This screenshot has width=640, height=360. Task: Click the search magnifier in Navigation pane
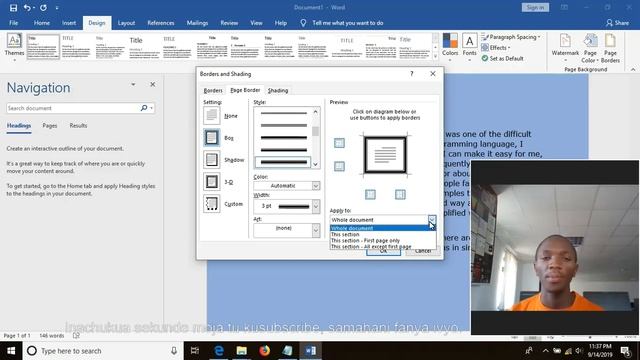coord(144,108)
